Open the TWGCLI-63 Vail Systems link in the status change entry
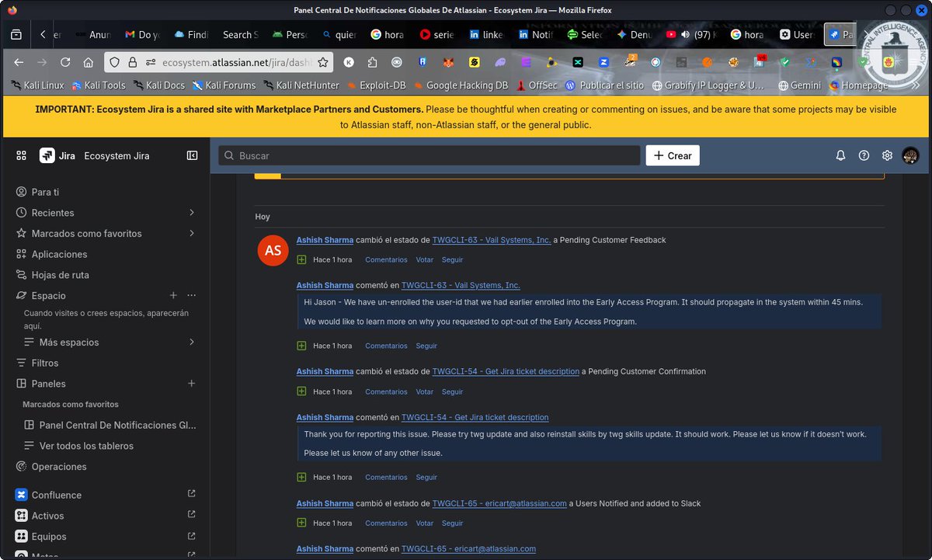Image resolution: width=932 pixels, height=560 pixels. coord(492,240)
